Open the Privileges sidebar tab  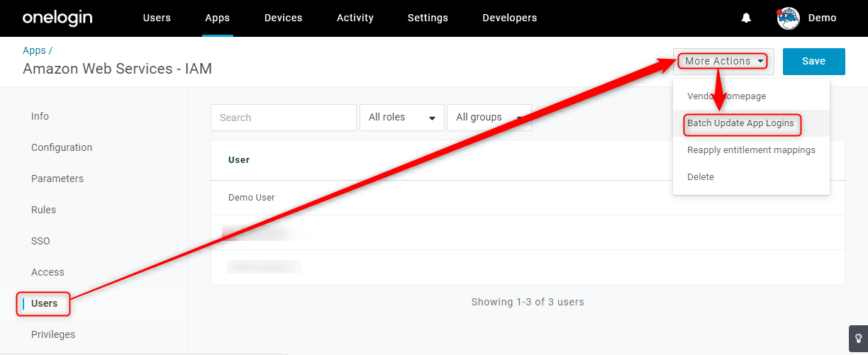click(x=53, y=334)
